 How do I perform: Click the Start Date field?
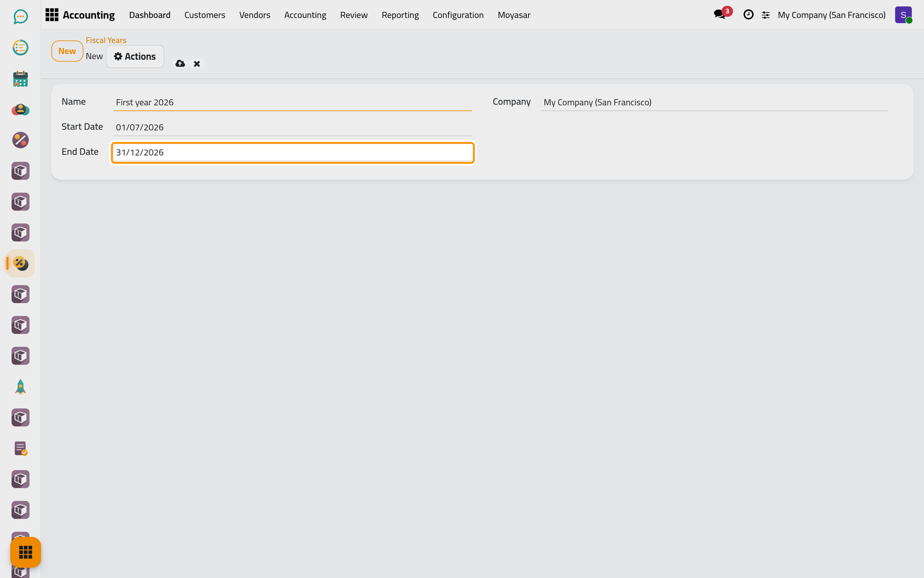click(x=293, y=127)
